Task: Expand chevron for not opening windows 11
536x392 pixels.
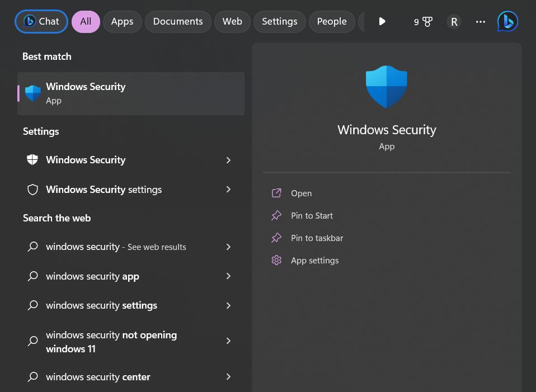Action: 228,341
